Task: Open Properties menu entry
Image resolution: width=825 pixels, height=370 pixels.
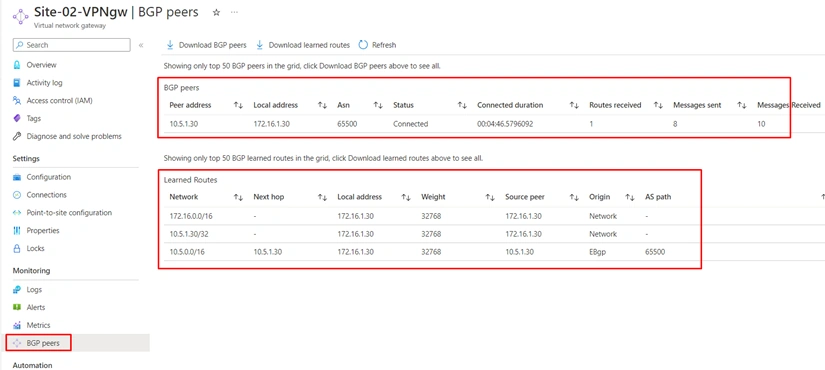Action: click(x=43, y=231)
